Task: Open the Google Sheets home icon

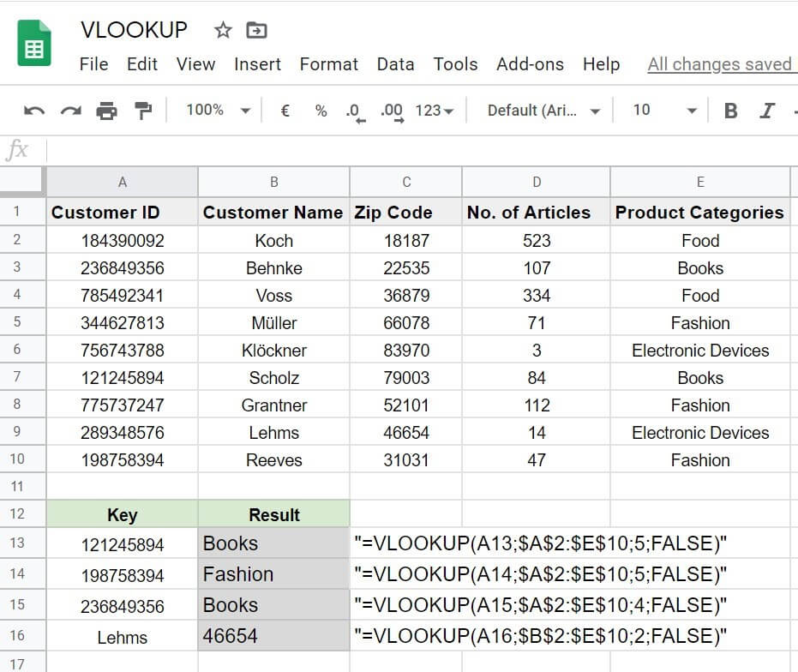Action: 34,43
